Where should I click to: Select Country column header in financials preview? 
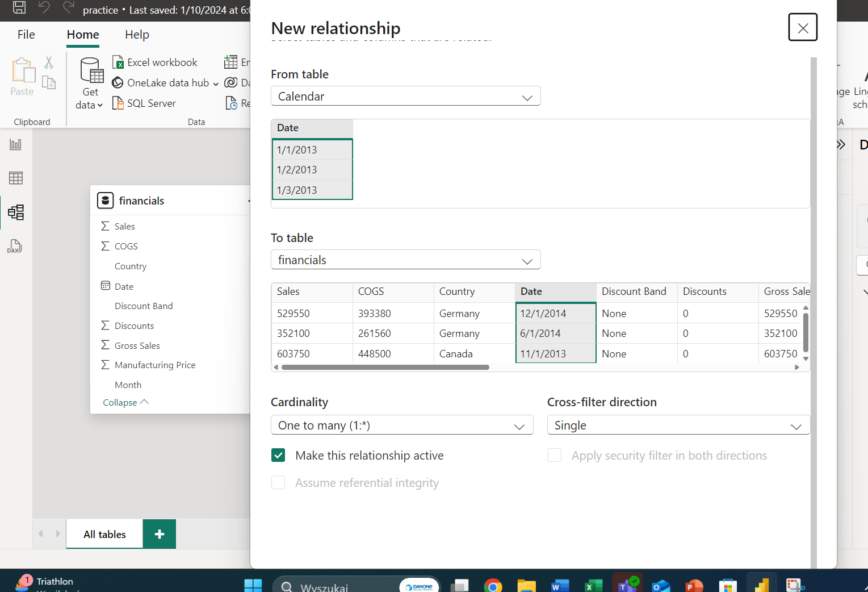click(474, 291)
